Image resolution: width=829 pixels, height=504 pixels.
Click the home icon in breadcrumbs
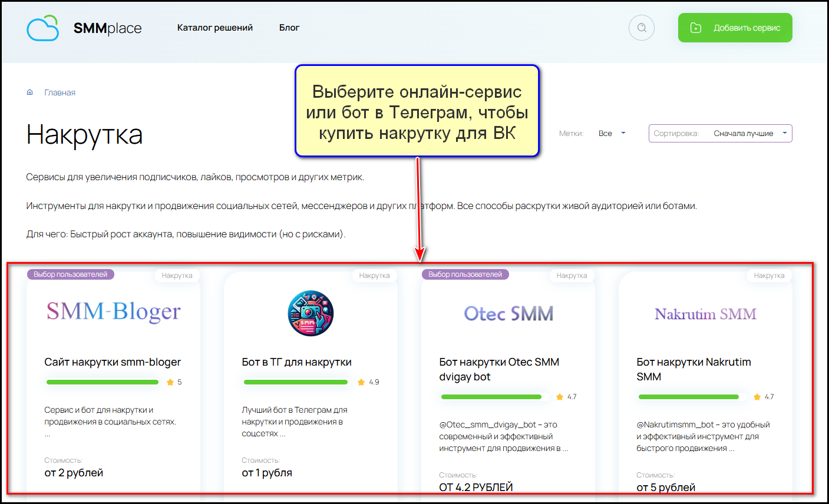click(x=30, y=92)
